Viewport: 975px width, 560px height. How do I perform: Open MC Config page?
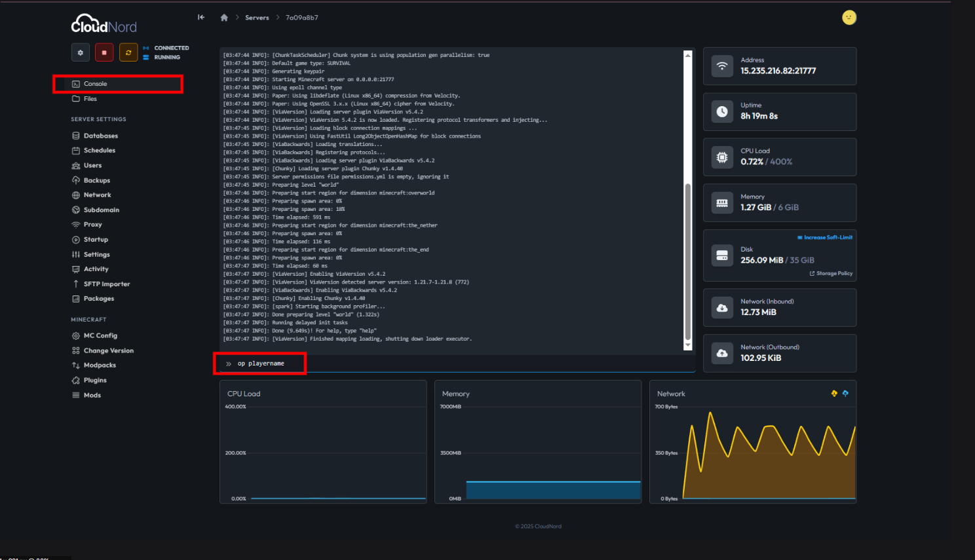click(x=100, y=336)
